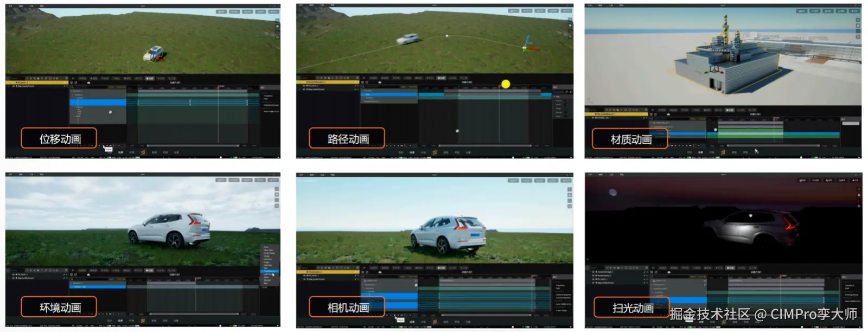Click the moon in 扫光动画 night sky

point(613,191)
